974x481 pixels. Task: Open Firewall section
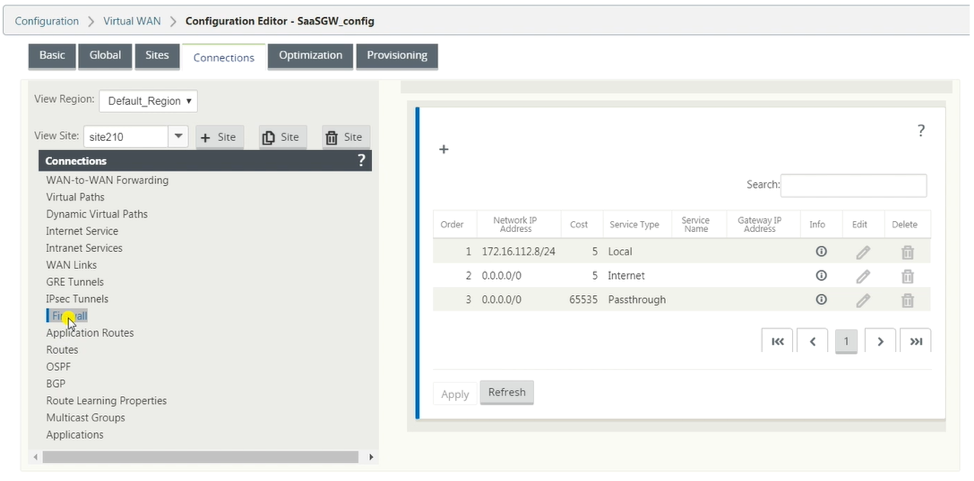pyautogui.click(x=67, y=316)
